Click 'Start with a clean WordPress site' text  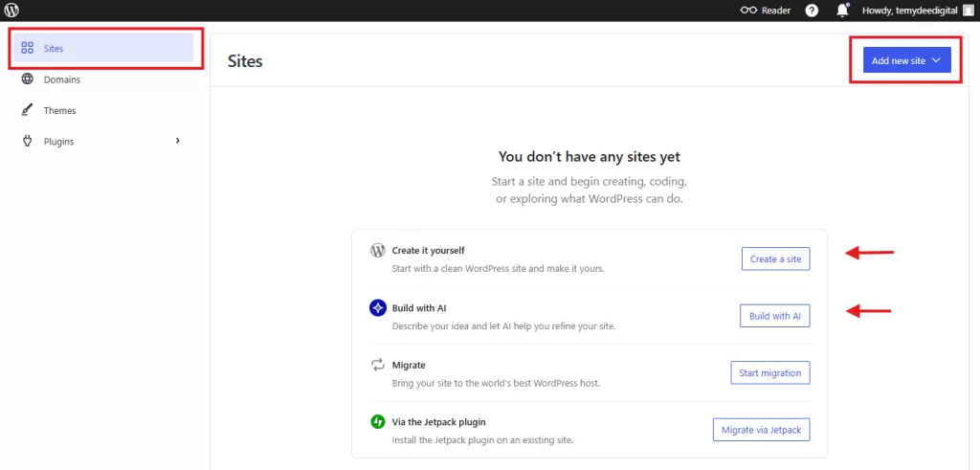pyautogui.click(x=498, y=269)
